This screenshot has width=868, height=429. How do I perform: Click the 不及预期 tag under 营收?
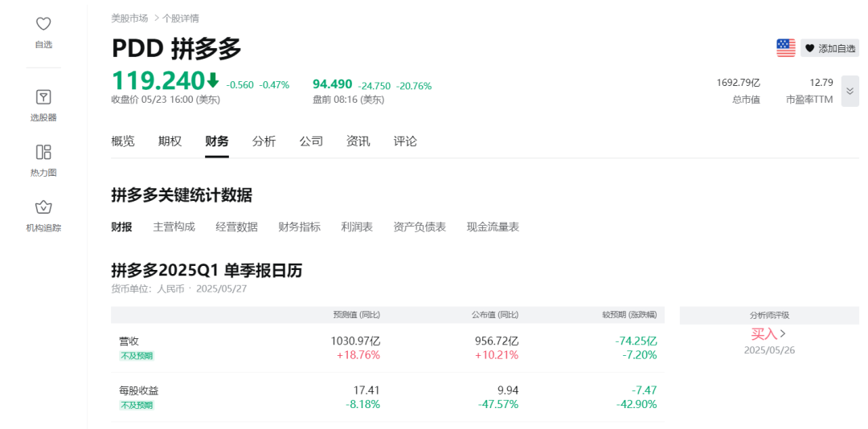click(137, 356)
